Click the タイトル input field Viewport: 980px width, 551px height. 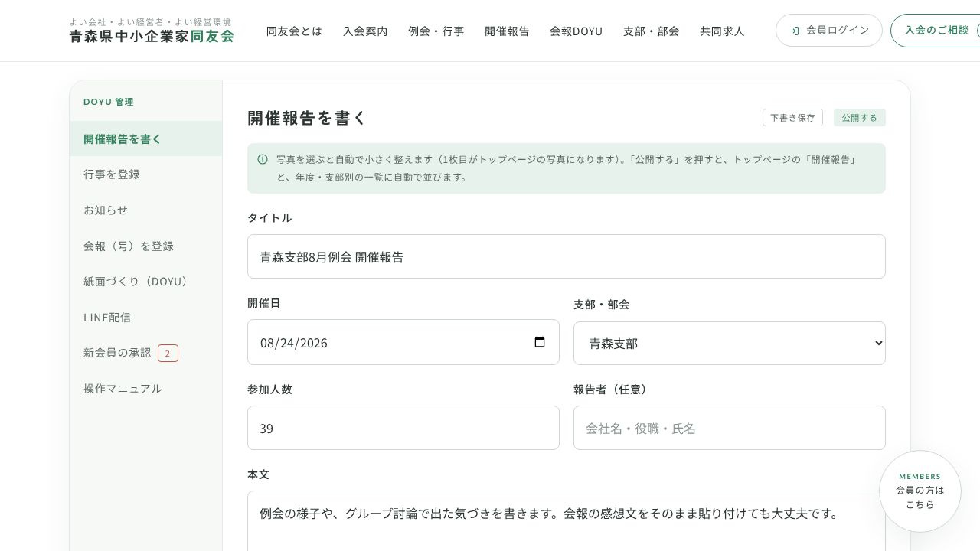pyautogui.click(x=567, y=256)
